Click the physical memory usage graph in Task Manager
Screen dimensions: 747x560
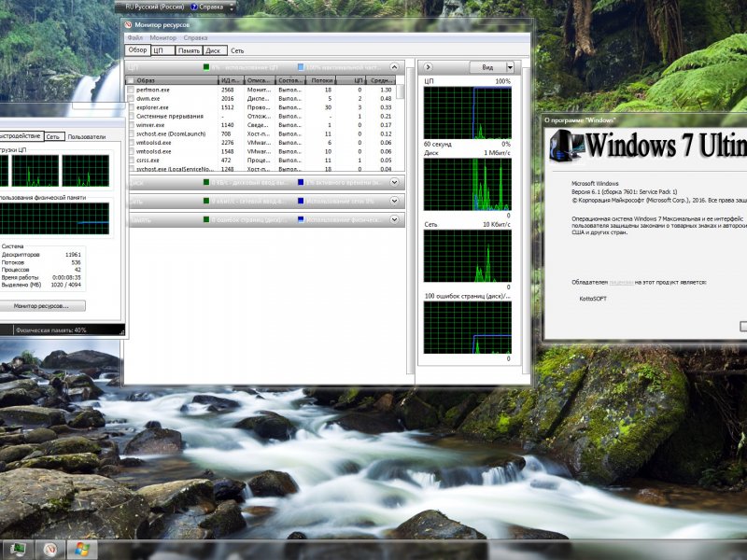[x=54, y=218]
